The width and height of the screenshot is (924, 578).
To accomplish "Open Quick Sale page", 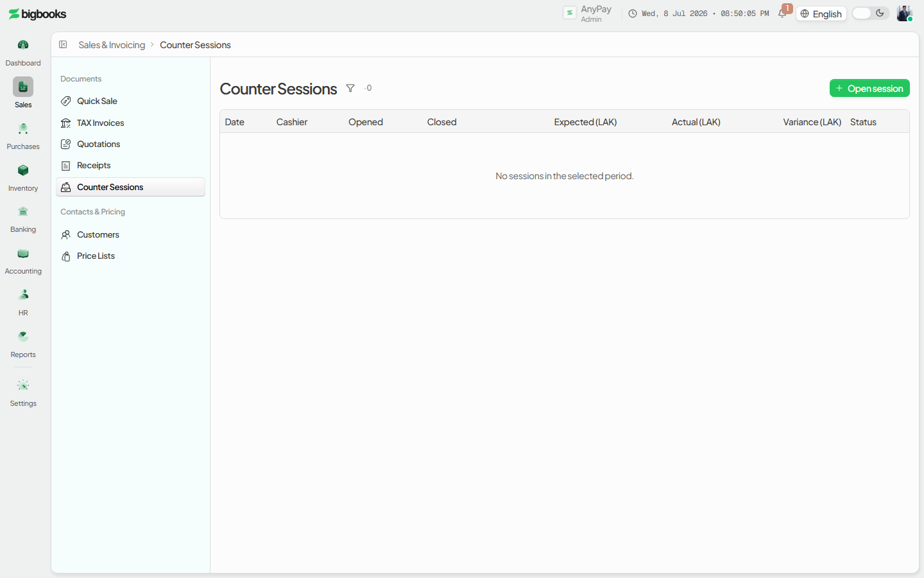I will point(131,101).
